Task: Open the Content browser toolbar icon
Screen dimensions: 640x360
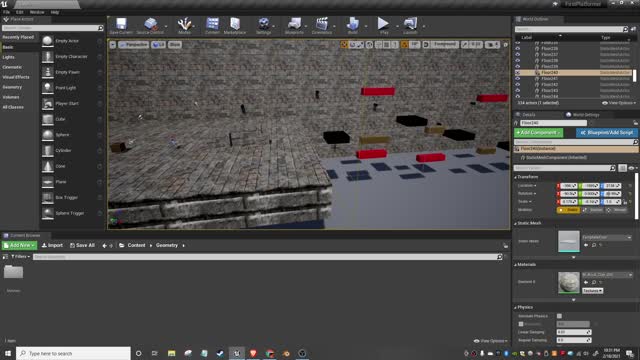Action: click(x=212, y=26)
